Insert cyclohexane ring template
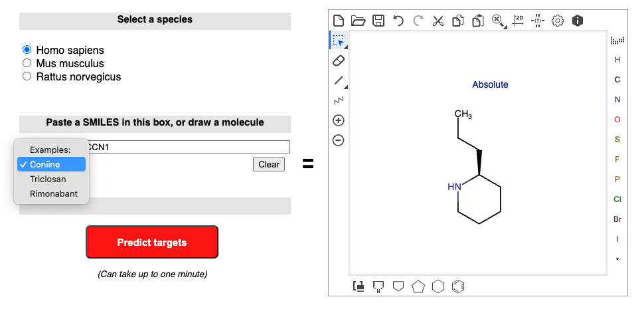 click(438, 286)
